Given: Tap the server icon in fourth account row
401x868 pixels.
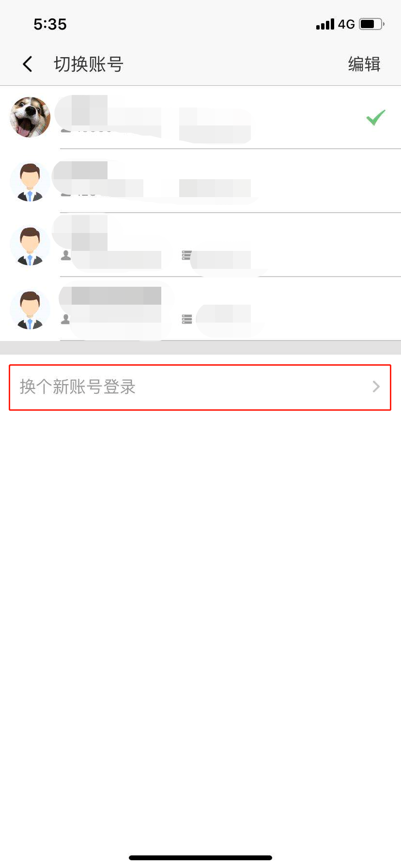Looking at the screenshot, I should coord(187,319).
